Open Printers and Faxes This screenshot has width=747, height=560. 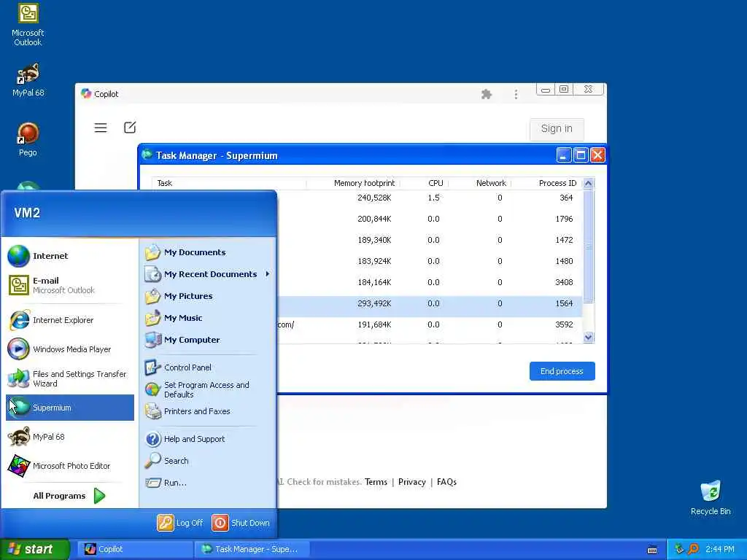(208, 411)
